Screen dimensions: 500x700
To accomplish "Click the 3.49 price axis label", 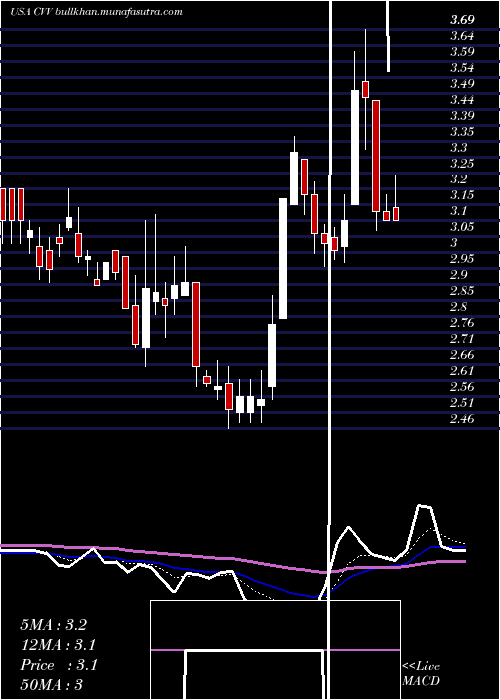I will pos(462,84).
